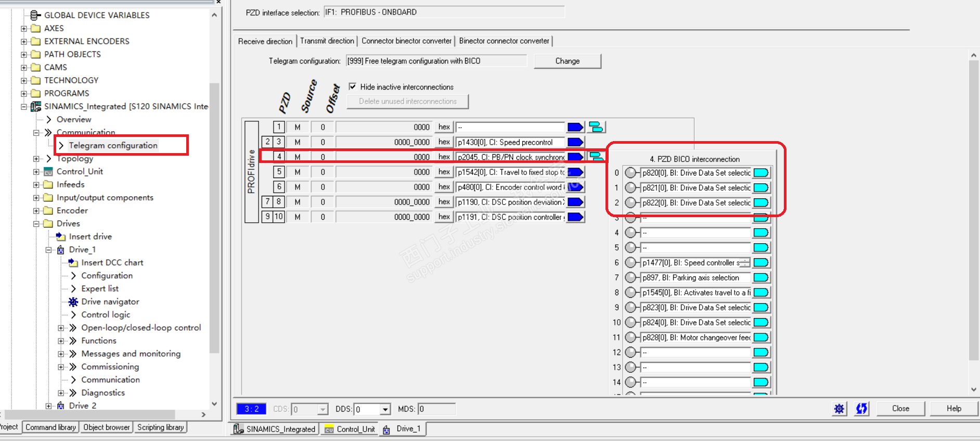
Task: Click the Drive navigator icon in the tree
Action: tap(73, 302)
